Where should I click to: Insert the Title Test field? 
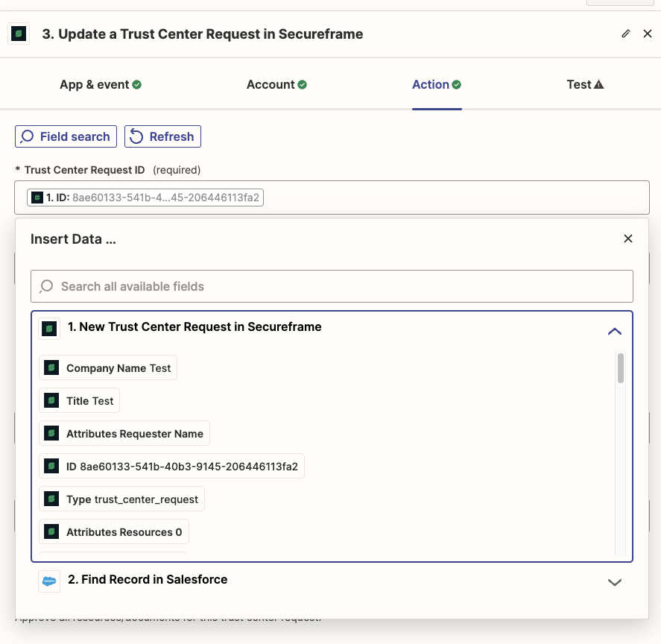click(x=79, y=401)
